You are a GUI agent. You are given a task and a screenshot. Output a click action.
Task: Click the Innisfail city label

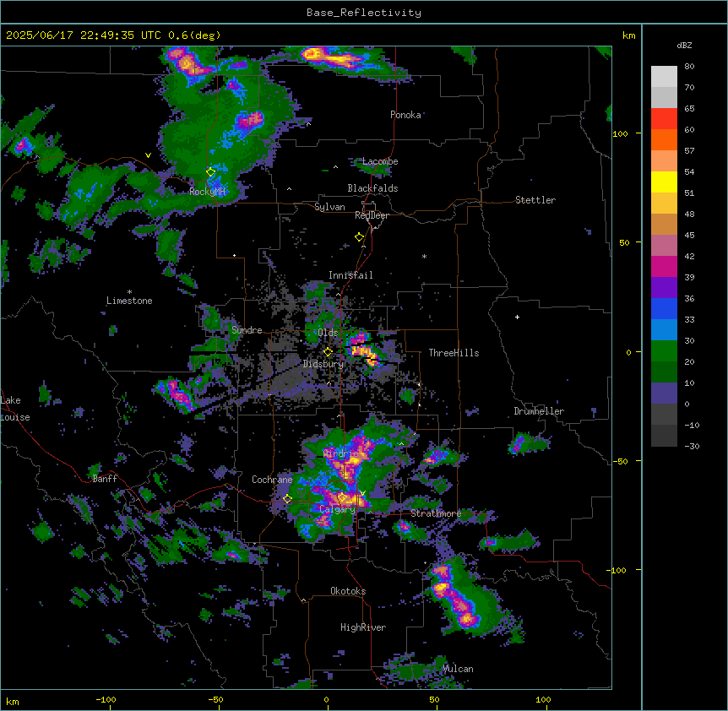click(x=350, y=275)
